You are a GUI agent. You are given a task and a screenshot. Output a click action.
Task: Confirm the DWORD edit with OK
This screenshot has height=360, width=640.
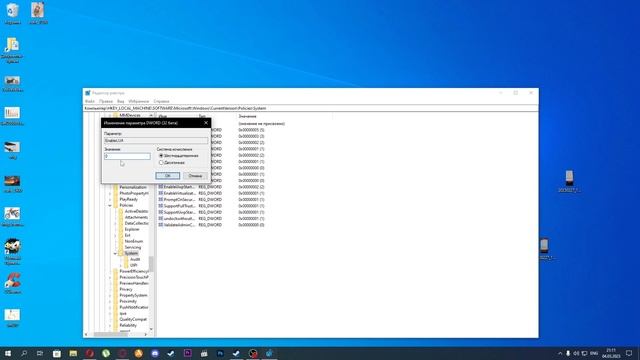point(168,176)
